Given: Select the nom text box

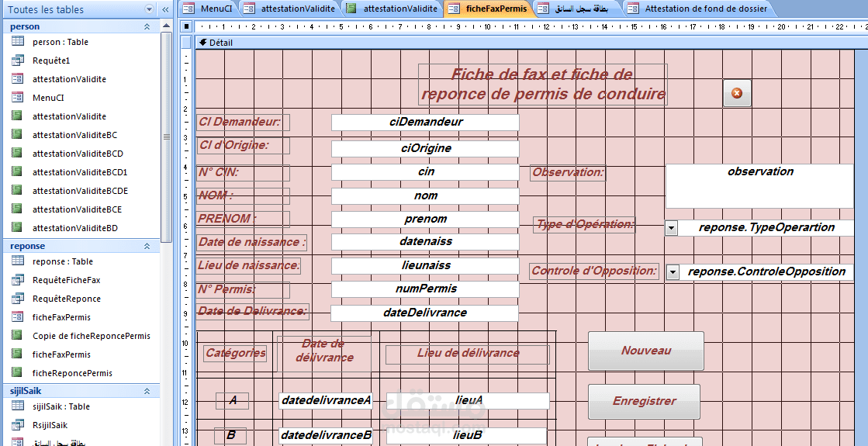Looking at the screenshot, I should pos(425,196).
